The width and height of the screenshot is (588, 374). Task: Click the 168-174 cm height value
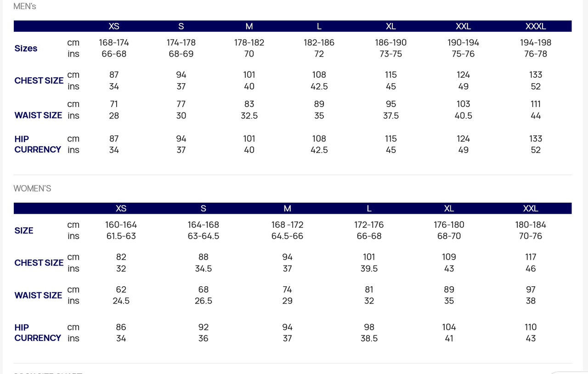click(114, 43)
